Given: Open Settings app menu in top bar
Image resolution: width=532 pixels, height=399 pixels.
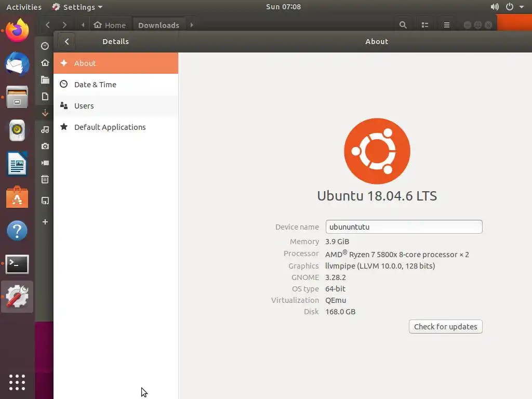Looking at the screenshot, I should click(77, 7).
